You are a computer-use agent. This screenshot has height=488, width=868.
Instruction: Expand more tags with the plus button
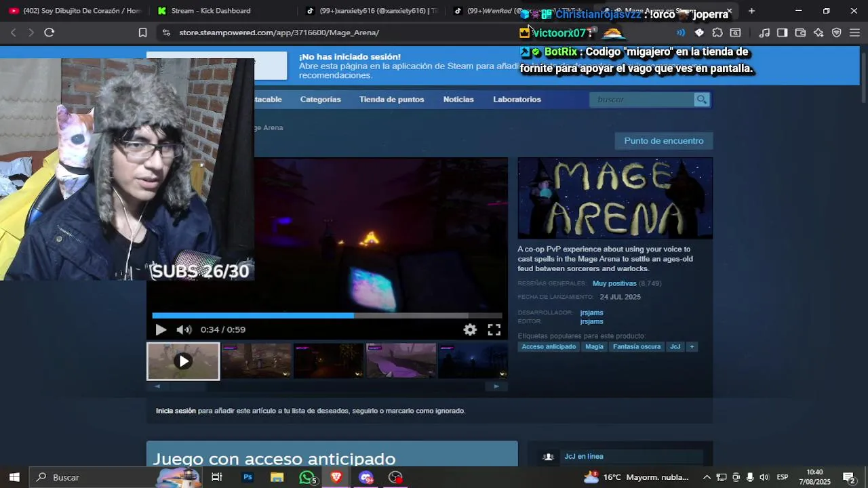tap(692, 347)
